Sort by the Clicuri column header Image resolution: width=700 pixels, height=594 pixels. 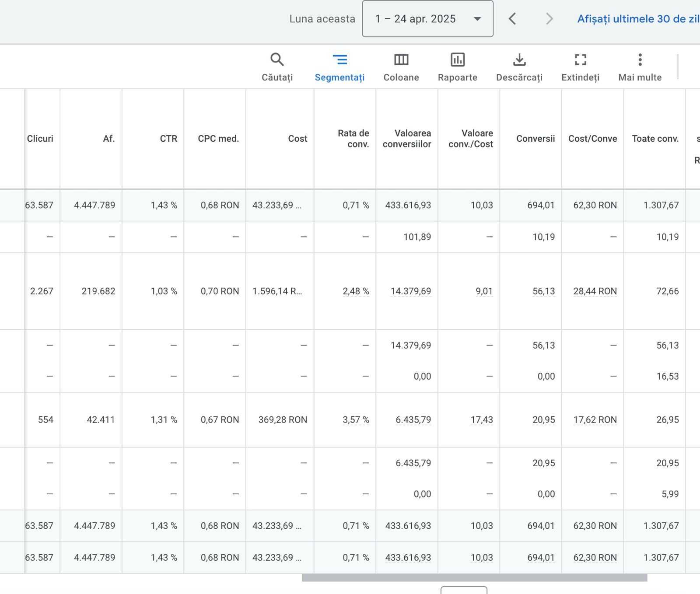pos(40,139)
